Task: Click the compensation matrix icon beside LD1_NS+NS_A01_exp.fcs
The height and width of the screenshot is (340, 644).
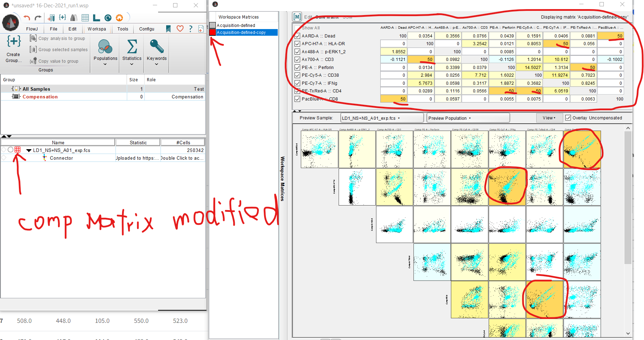Action: click(x=18, y=150)
